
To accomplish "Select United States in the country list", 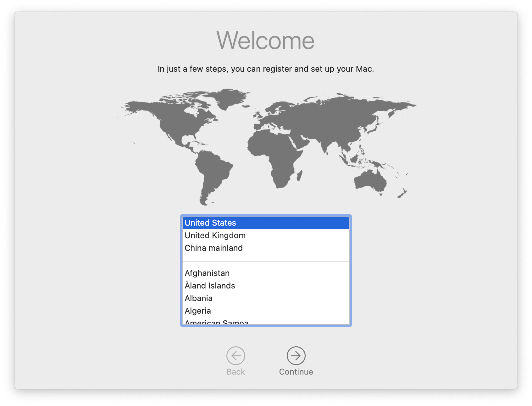I will click(266, 223).
